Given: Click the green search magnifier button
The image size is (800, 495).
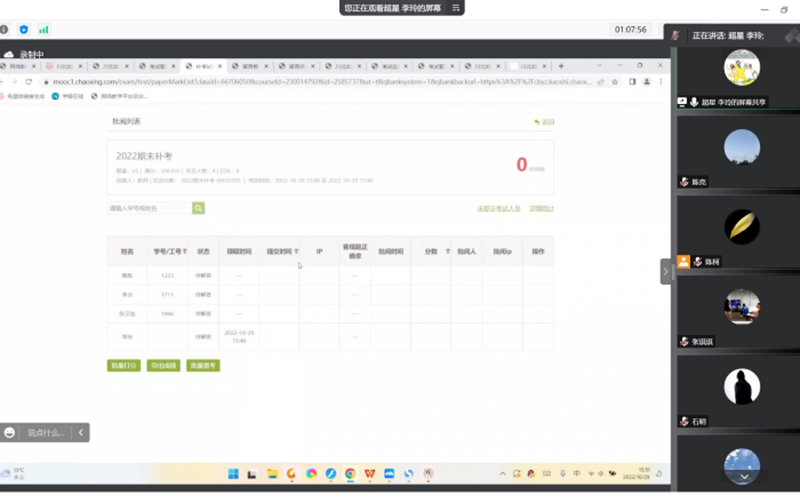Looking at the screenshot, I should point(198,208).
